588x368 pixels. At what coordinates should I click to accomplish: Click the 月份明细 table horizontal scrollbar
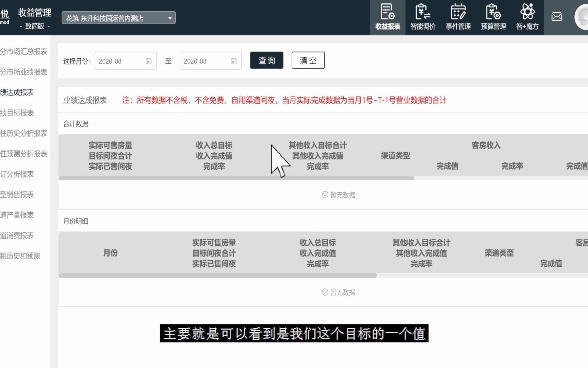click(x=218, y=275)
